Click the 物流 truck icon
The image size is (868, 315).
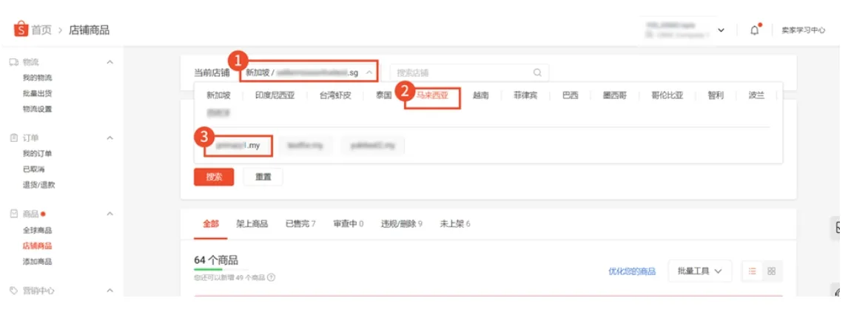point(14,62)
